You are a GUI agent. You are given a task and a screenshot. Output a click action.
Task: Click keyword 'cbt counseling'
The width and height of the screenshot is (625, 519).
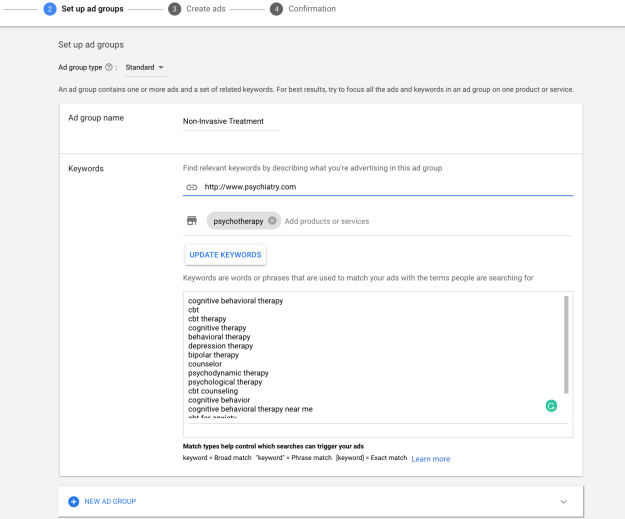click(213, 391)
